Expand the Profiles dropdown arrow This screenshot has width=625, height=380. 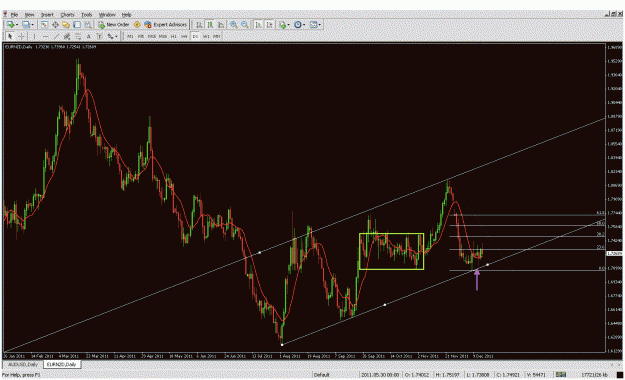click(32, 25)
